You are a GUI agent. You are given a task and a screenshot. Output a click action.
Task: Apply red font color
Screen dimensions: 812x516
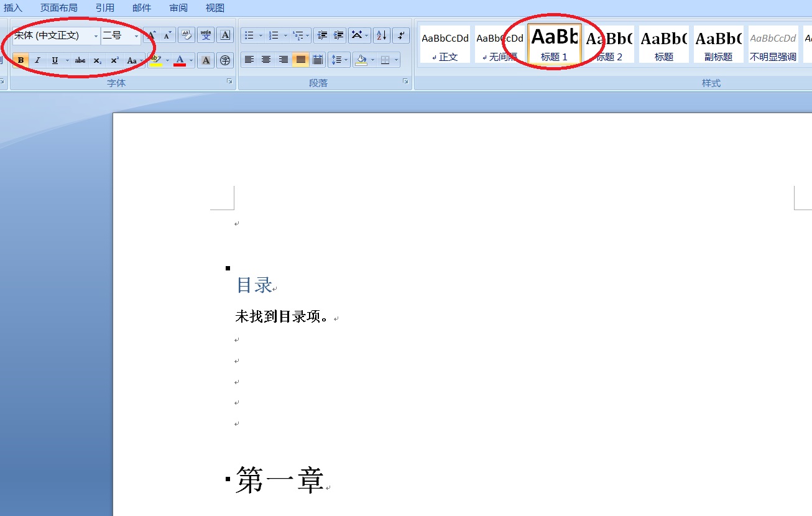tap(180, 60)
